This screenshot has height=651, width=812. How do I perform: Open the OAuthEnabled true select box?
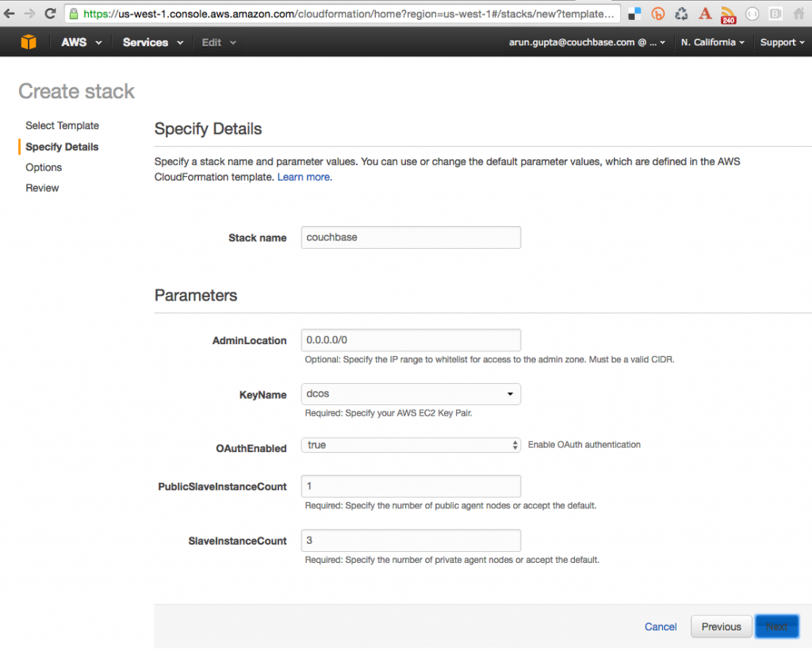[411, 445]
